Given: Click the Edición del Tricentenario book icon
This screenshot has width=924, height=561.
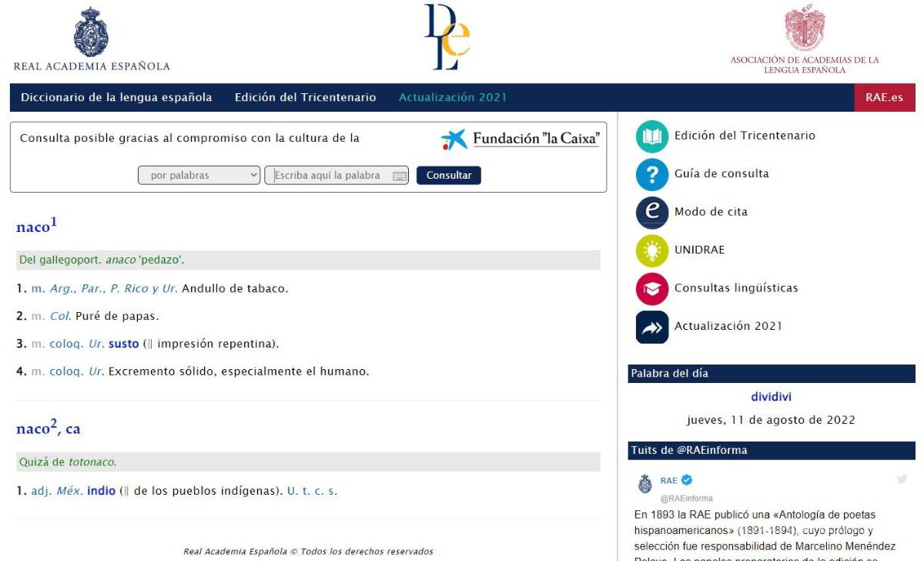Looking at the screenshot, I should point(651,136).
